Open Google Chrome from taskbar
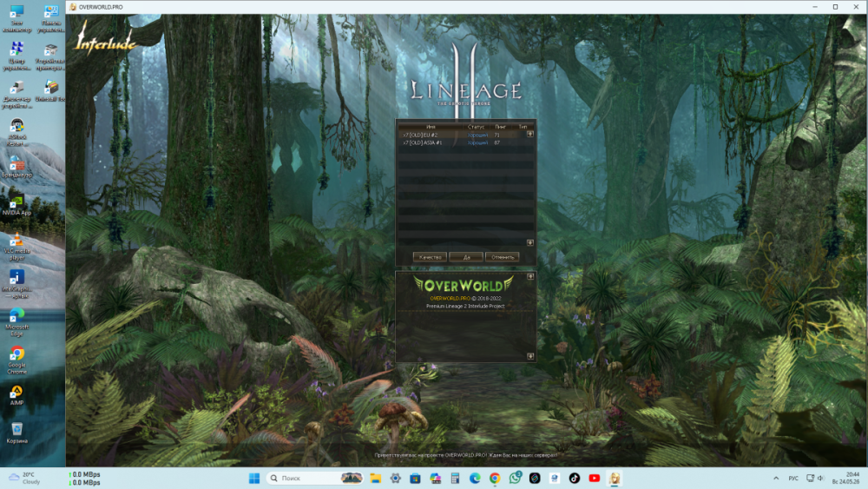Viewport: 868px width, 489px height. pos(495,478)
